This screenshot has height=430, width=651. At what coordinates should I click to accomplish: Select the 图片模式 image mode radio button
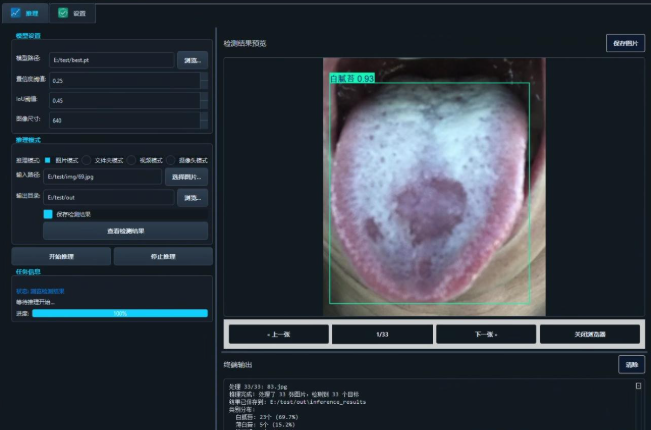(48, 159)
